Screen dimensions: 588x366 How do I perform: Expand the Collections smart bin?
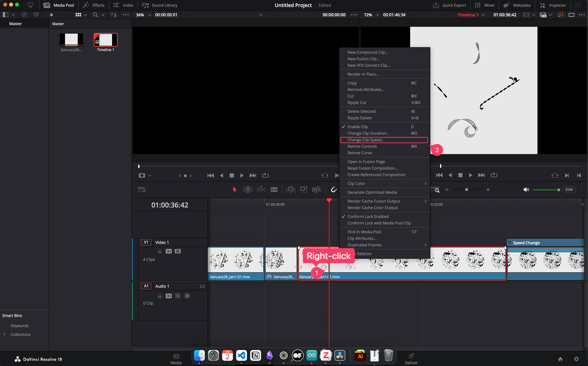coord(4,334)
